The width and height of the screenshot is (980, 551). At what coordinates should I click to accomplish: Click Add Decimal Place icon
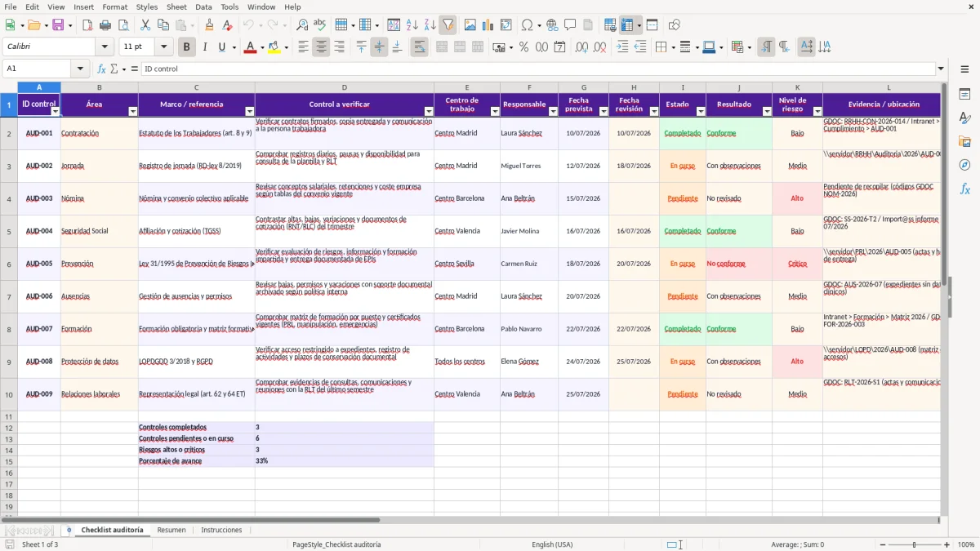pyautogui.click(x=581, y=47)
